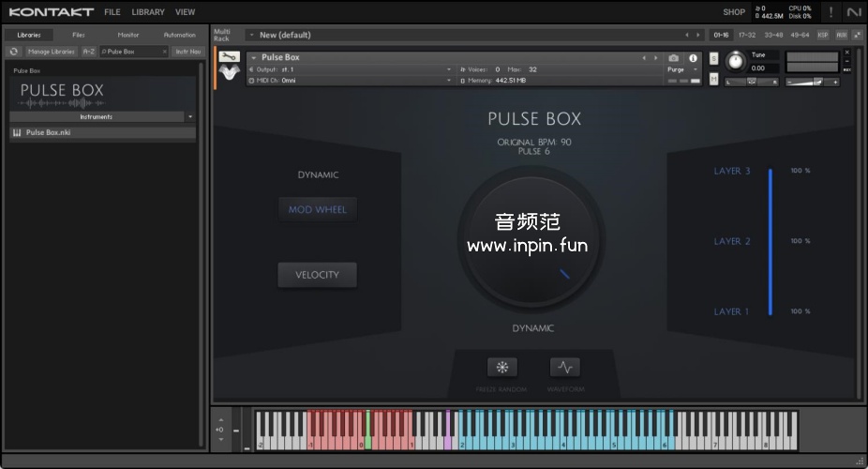Click the volume plus icon
Viewport: 868px width, 469px height.
[x=835, y=82]
